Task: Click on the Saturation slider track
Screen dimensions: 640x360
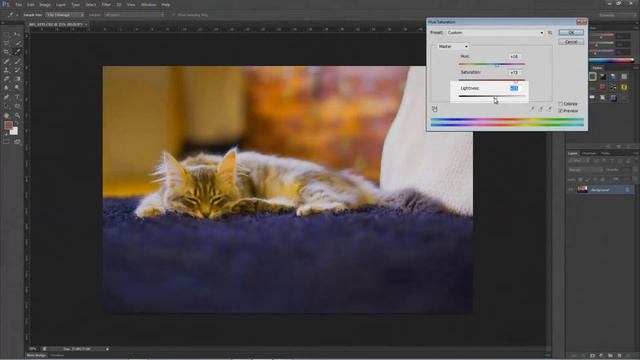Action: 491,80
